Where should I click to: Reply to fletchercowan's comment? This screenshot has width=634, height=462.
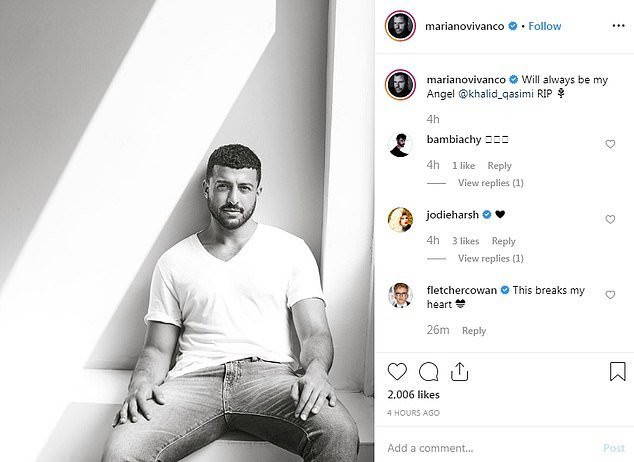pyautogui.click(x=474, y=331)
